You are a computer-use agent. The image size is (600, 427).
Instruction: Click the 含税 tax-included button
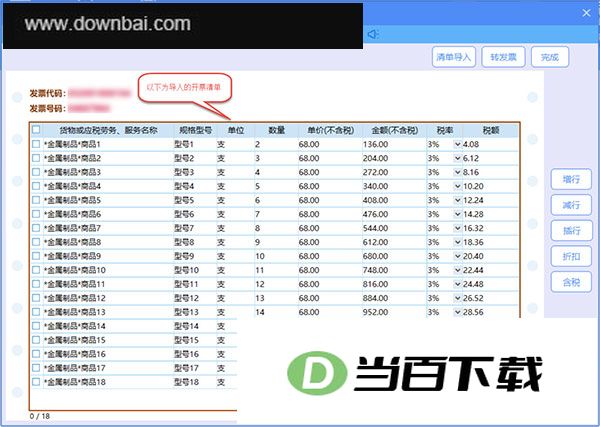(x=571, y=282)
